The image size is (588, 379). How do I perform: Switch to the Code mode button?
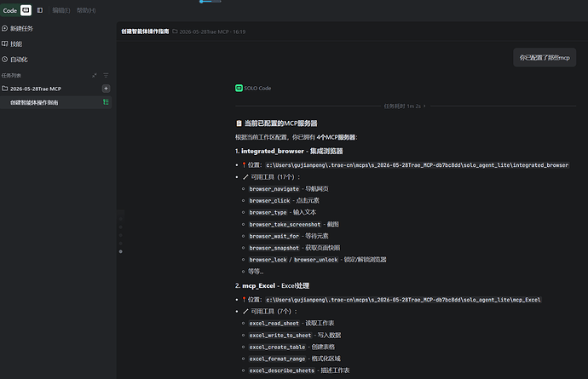(9, 10)
